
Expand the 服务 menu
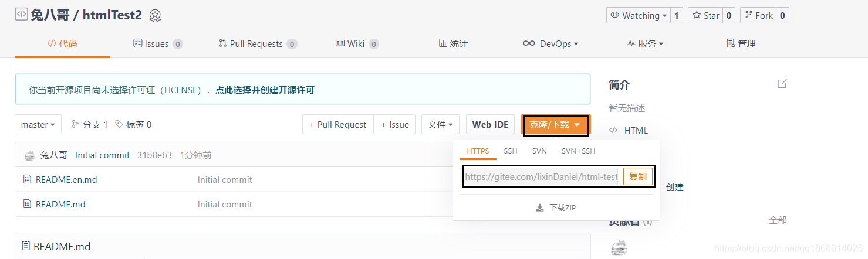coord(645,43)
